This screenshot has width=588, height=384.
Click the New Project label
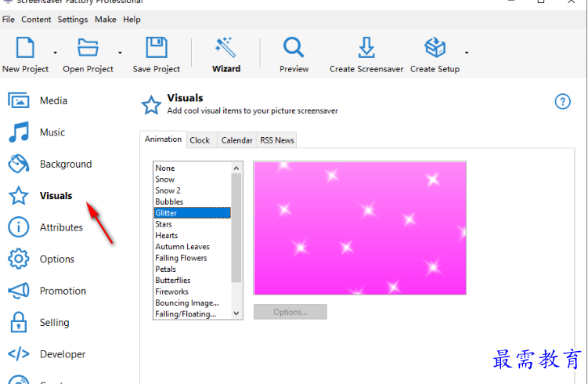(26, 69)
